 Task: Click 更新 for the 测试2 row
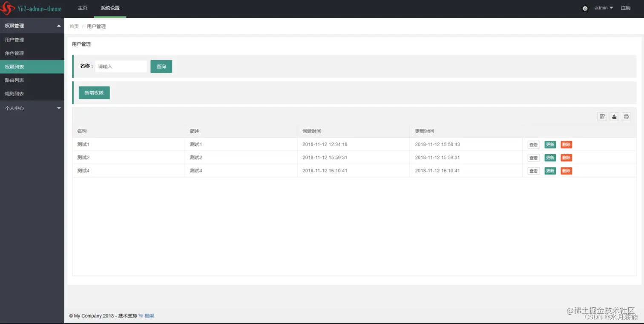tap(550, 158)
